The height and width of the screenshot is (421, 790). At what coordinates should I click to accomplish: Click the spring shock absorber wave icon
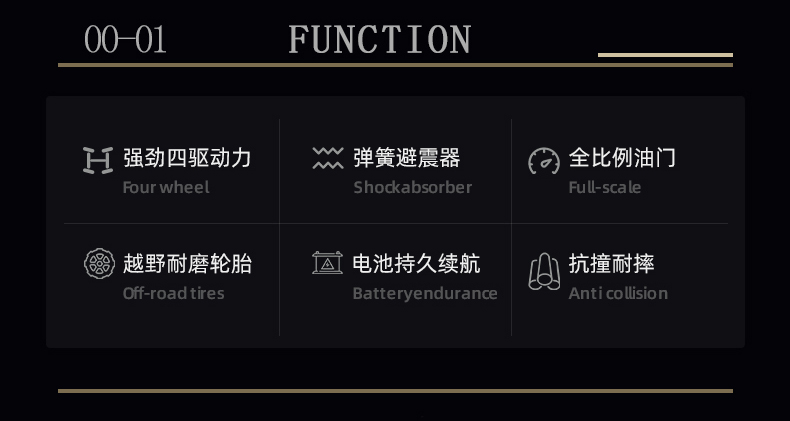pos(328,158)
